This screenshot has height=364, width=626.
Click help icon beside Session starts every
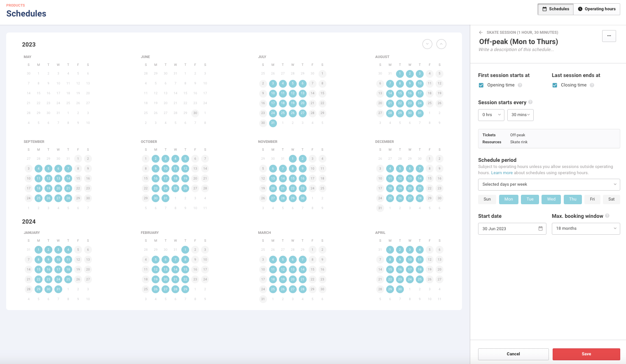pos(530,102)
